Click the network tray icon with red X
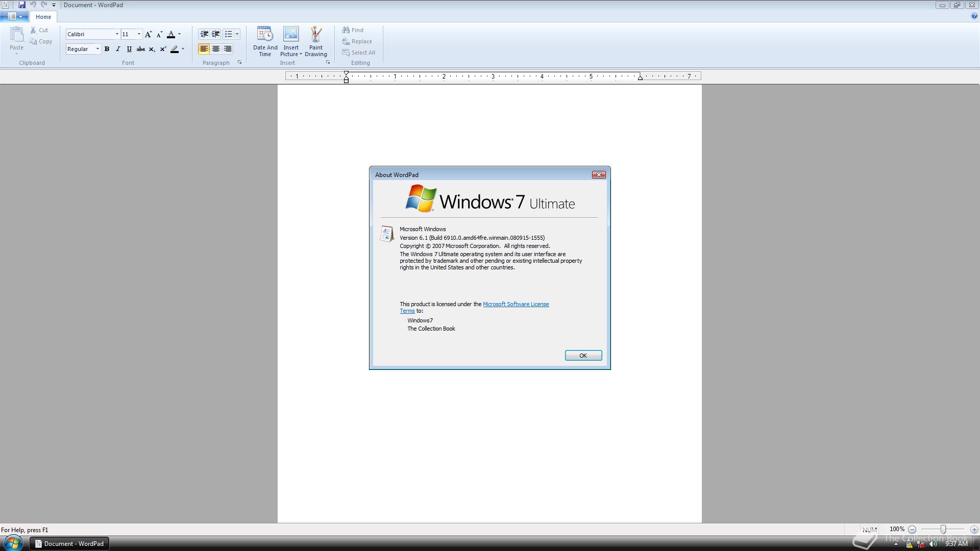The image size is (980, 551). tap(921, 544)
